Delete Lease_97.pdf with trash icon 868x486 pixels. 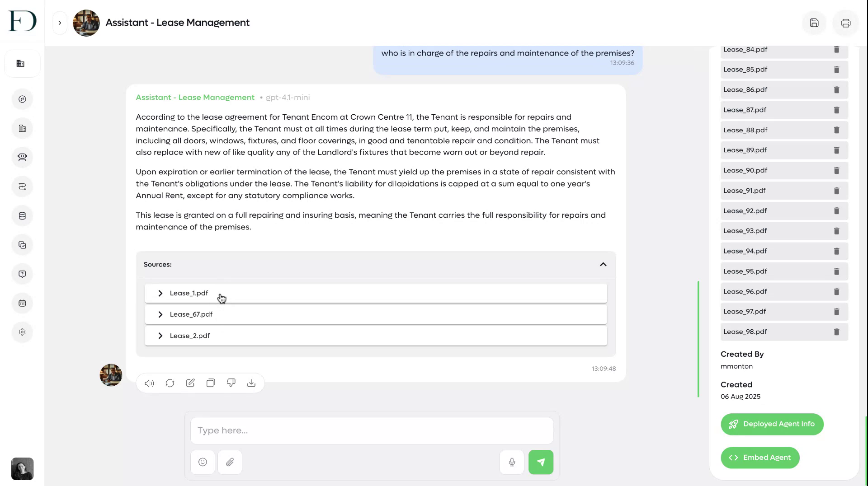(x=836, y=312)
